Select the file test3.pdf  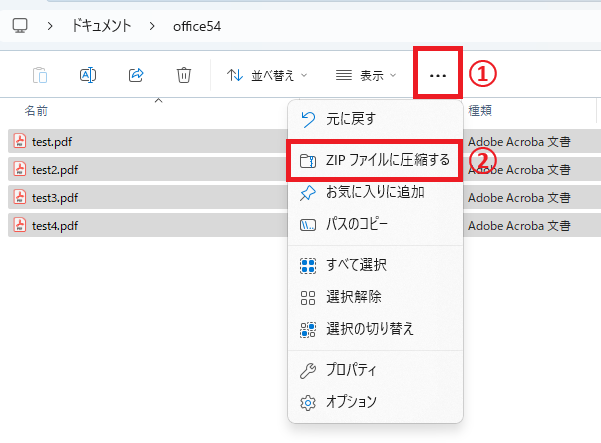tap(55, 198)
